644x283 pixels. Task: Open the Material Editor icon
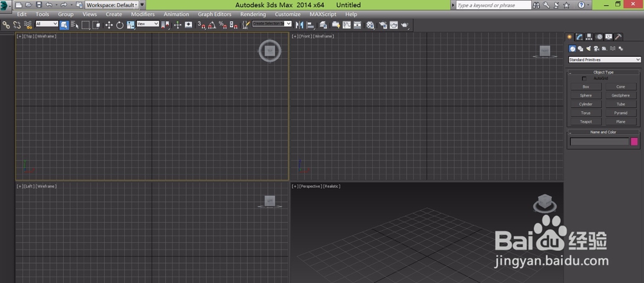(370, 25)
